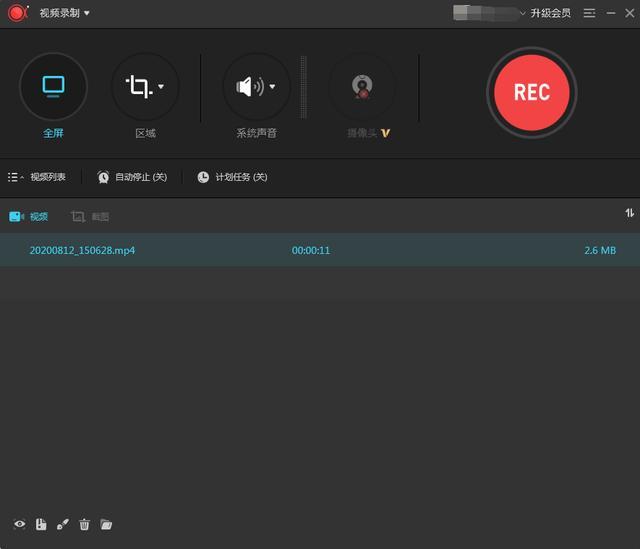Click the duration 00:00:11
The image size is (640, 549).
point(311,250)
